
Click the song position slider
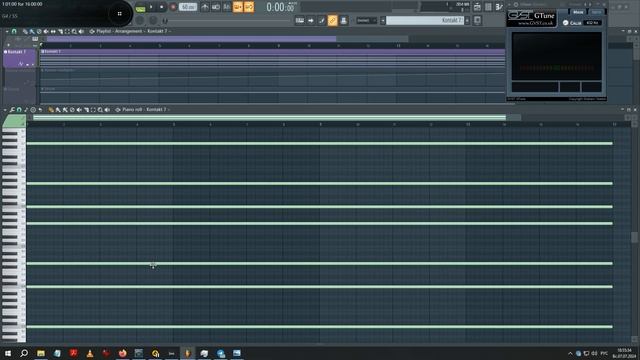pyautogui.click(x=227, y=20)
